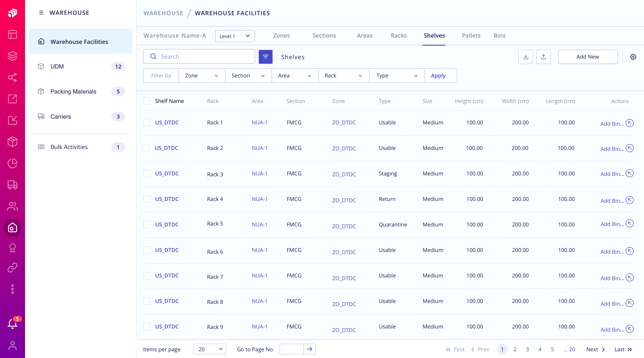Open the download shelves icon
644x358 pixels.
tap(526, 57)
